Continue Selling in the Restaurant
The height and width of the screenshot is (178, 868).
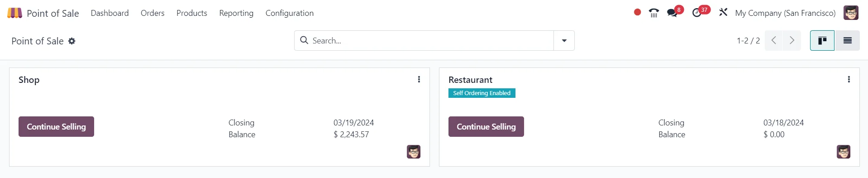click(x=486, y=126)
